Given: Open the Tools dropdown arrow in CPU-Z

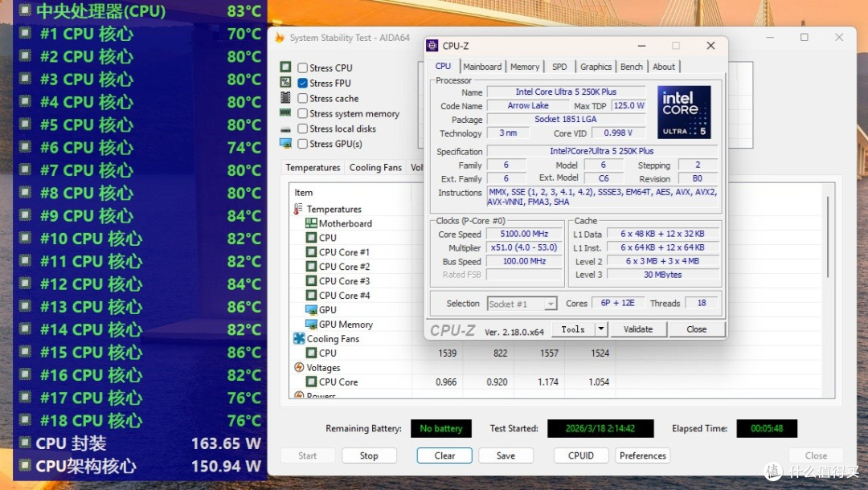Looking at the screenshot, I should [600, 329].
